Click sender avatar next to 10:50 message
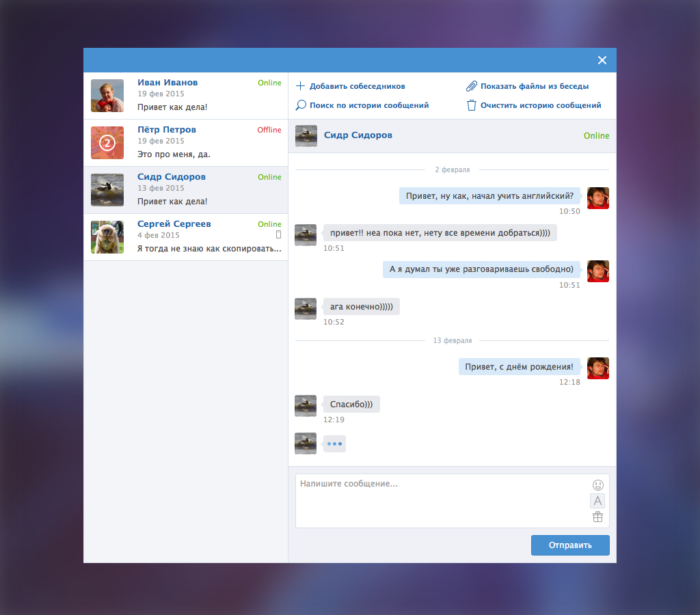Viewport: 700px width, 615px height. pos(598,198)
